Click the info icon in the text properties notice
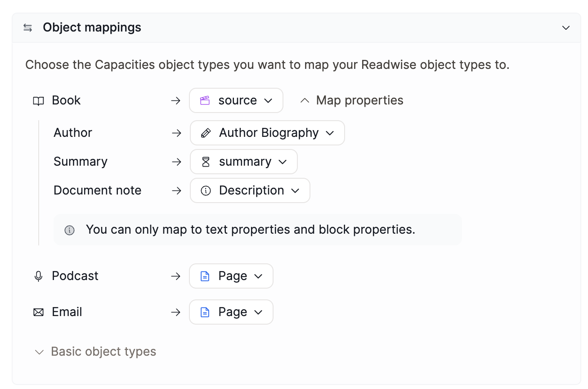Viewport: 588px width, 389px height. coord(69,230)
